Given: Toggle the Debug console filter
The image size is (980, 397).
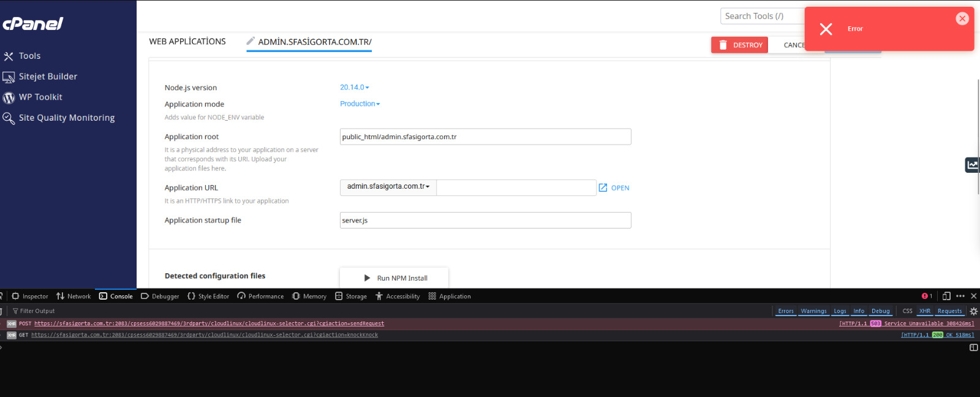Looking at the screenshot, I should [x=881, y=311].
